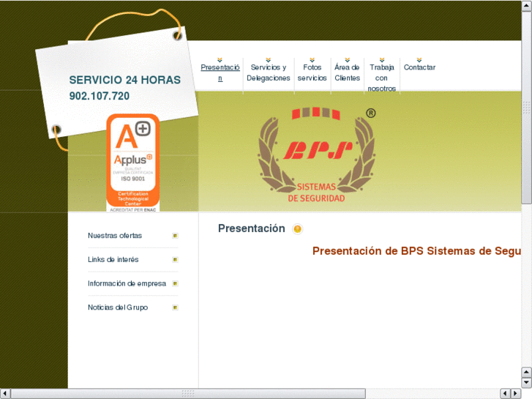Screen dimensions: 532x399
Task: Click horizontal scrollbar left arrow at far left
Action: pyautogui.click(x=5, y=394)
